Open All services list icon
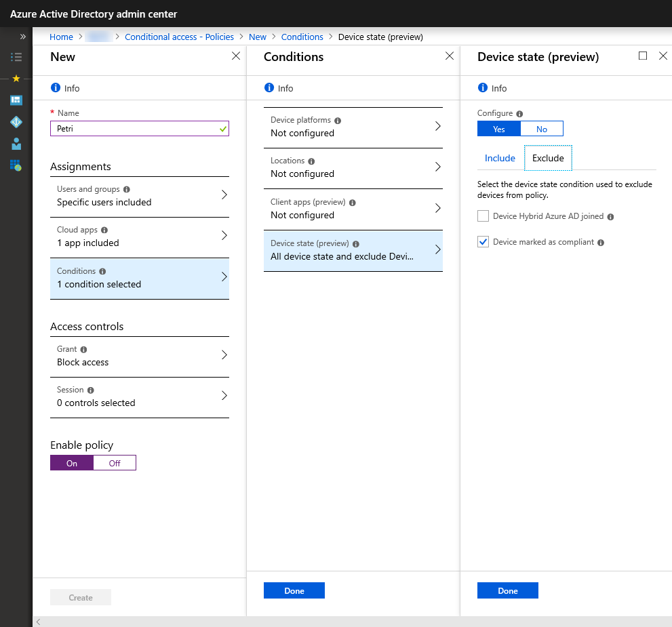 point(16,57)
